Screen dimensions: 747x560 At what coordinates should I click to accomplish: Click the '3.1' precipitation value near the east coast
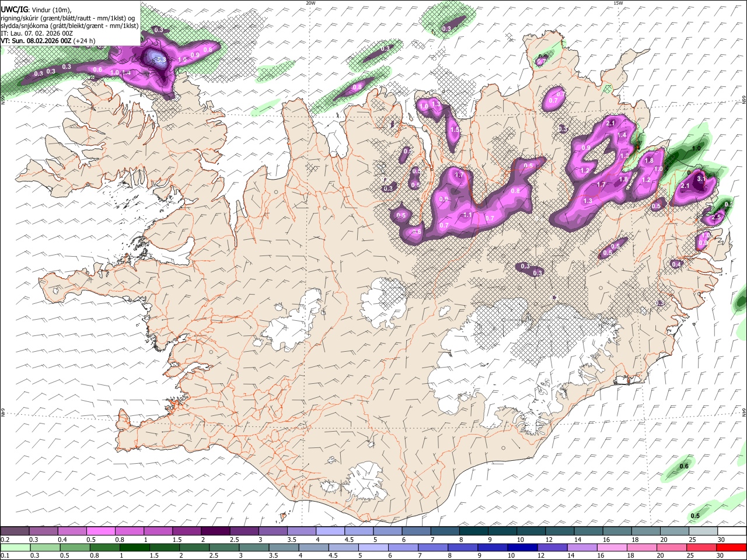pyautogui.click(x=701, y=178)
